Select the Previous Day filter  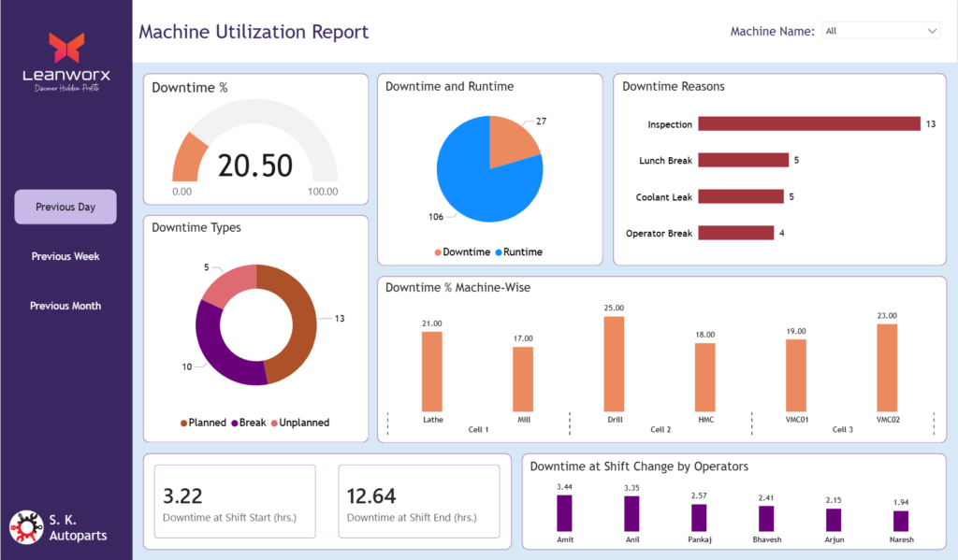65,207
